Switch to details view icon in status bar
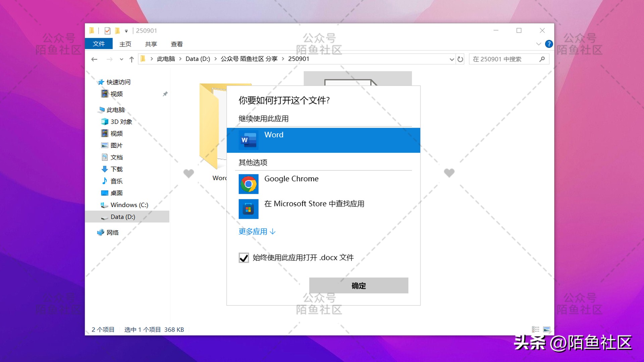Image resolution: width=644 pixels, height=362 pixels. point(536,329)
